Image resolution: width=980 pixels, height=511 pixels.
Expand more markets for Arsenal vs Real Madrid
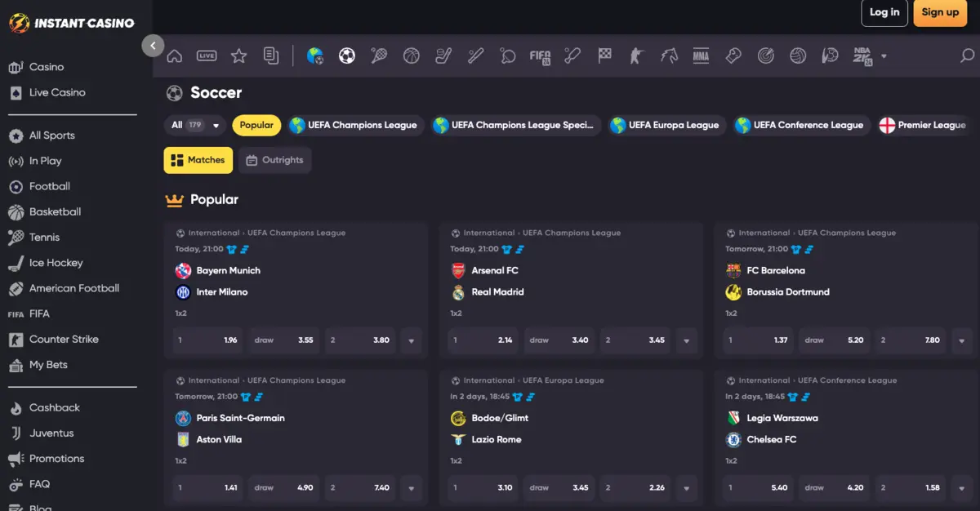click(686, 340)
